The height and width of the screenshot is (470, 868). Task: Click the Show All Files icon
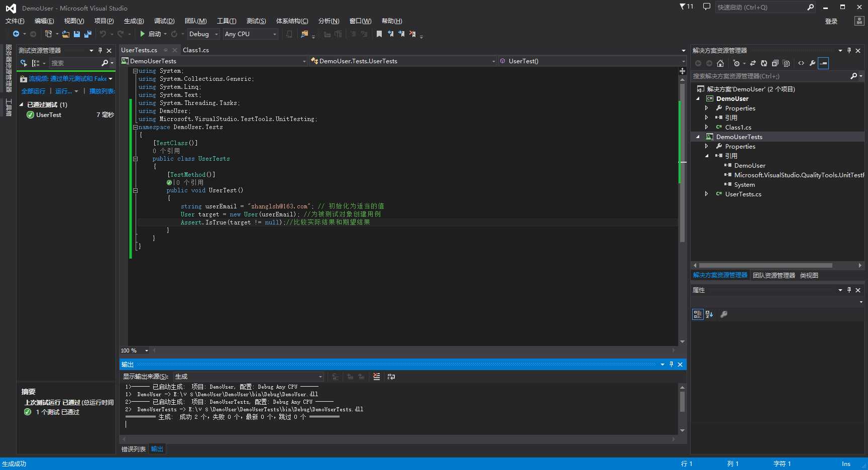[786, 63]
